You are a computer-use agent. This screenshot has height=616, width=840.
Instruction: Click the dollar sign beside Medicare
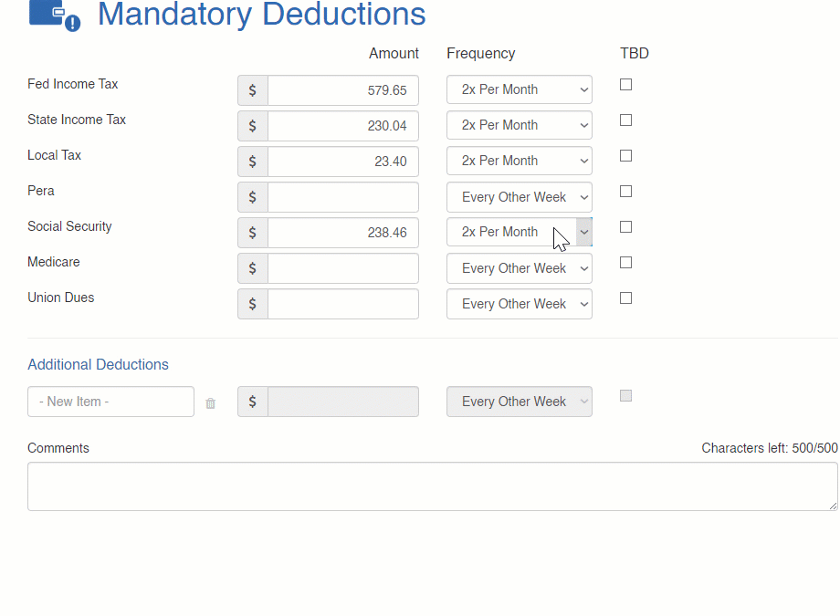pyautogui.click(x=252, y=267)
